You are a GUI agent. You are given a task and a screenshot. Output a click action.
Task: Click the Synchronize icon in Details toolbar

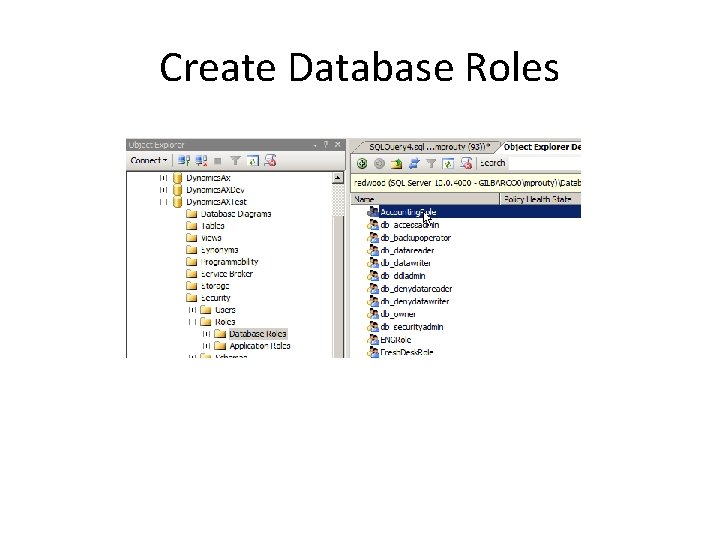point(414,163)
